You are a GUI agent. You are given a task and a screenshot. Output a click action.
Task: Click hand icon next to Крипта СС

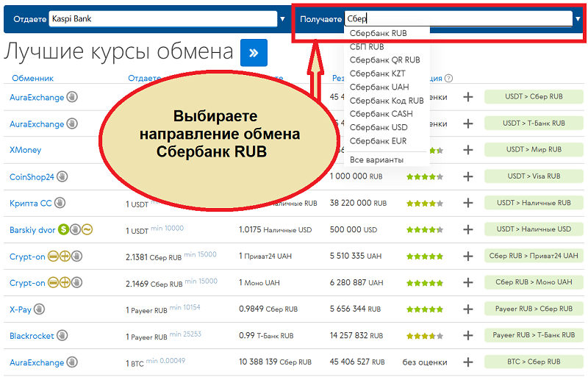(x=60, y=203)
